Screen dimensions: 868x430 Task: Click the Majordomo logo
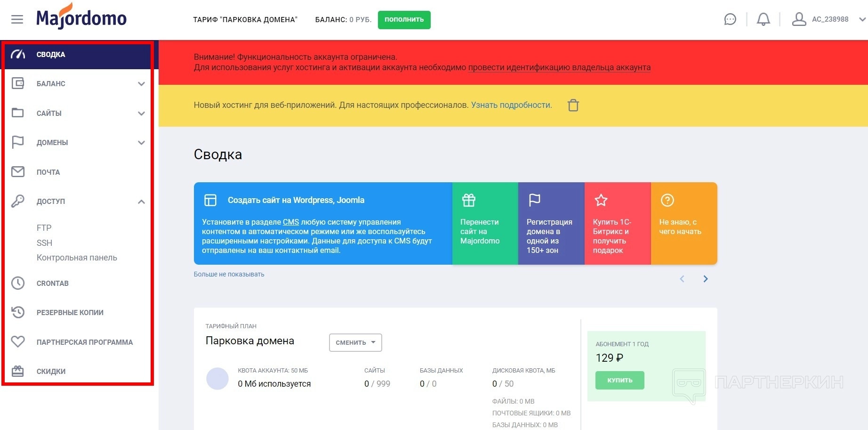(x=81, y=17)
